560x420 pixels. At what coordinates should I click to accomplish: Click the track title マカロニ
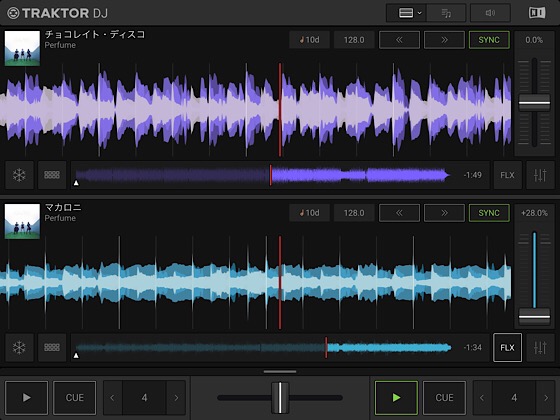coord(63,208)
